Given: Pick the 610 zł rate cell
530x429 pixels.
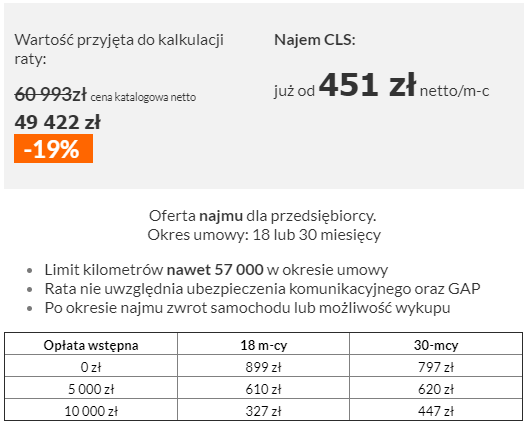Looking at the screenshot, I should tap(264, 389).
